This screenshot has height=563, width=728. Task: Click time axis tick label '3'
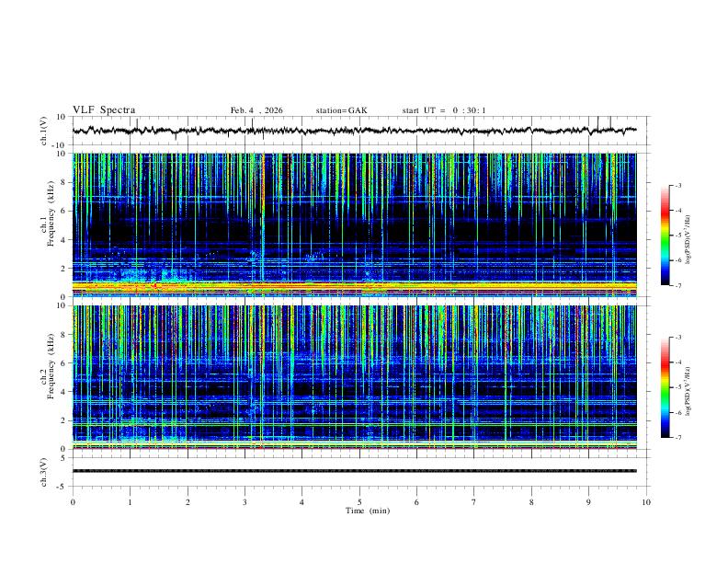coord(245,502)
